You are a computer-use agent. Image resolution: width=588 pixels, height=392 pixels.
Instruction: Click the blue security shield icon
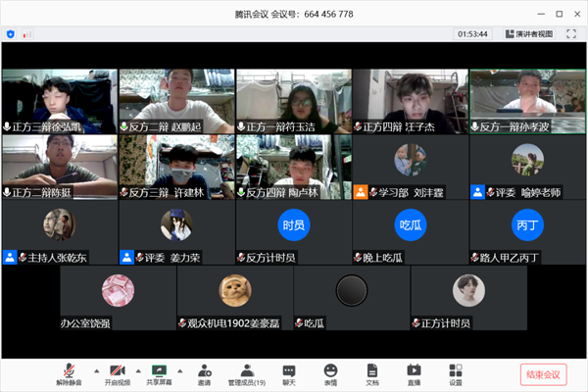tap(11, 34)
